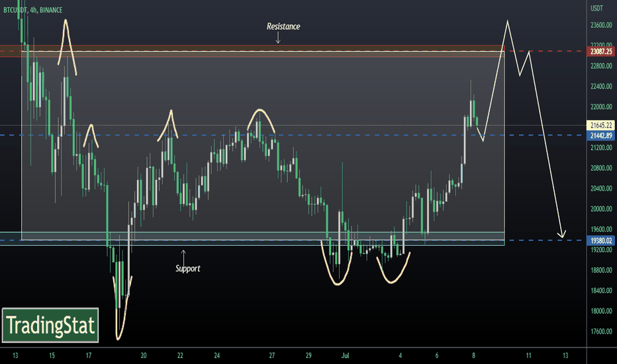Select the current price tag 21645.22
The width and height of the screenshot is (617, 364).
pos(601,126)
